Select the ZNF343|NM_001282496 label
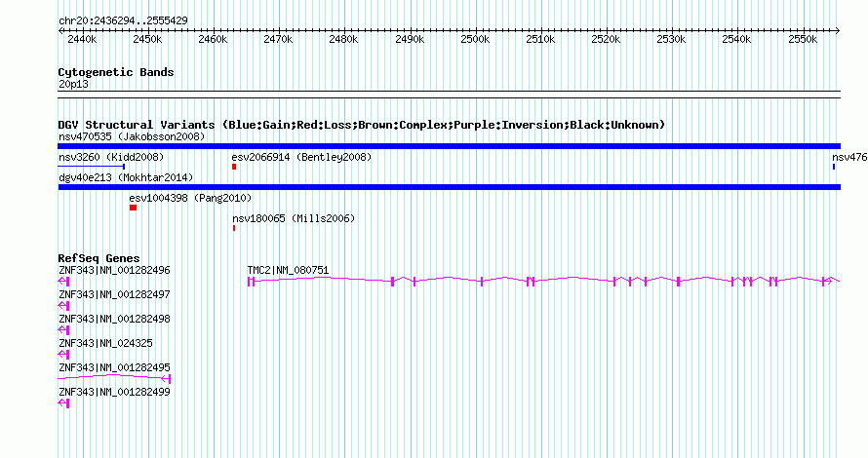The image size is (868, 458). coord(114,270)
